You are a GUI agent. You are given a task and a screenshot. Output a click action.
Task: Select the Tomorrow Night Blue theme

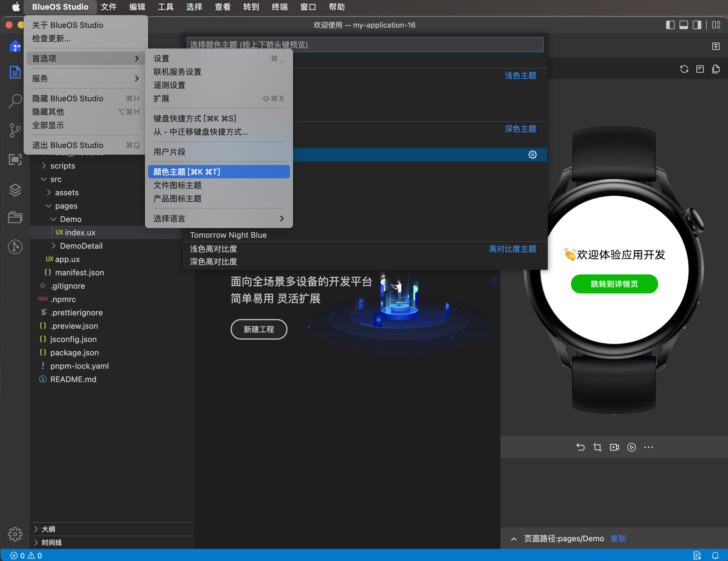click(x=365, y=235)
